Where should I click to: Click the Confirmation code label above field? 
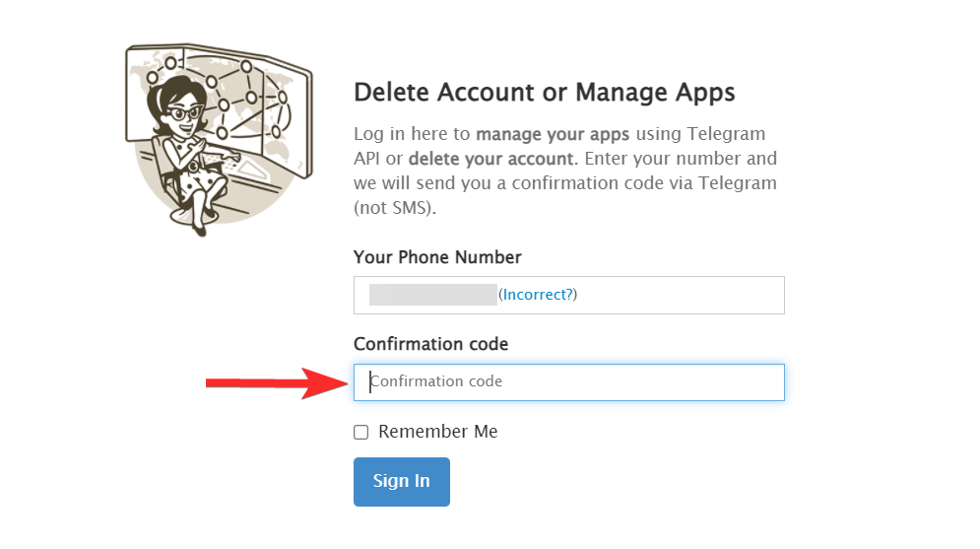pos(430,344)
